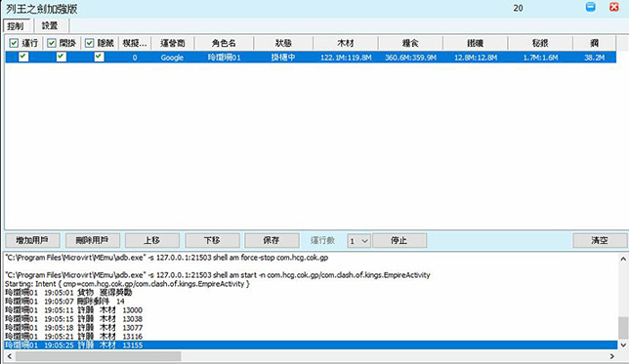Click the 下移 button
629x364 pixels.
click(x=212, y=240)
